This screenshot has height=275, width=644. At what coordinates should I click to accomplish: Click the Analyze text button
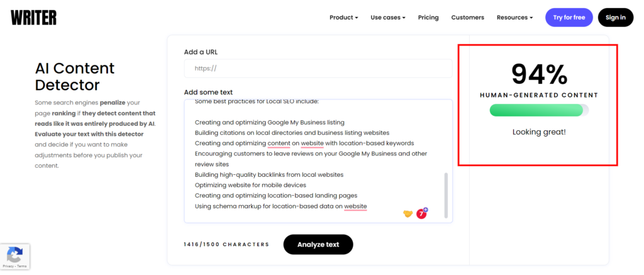[x=318, y=244]
